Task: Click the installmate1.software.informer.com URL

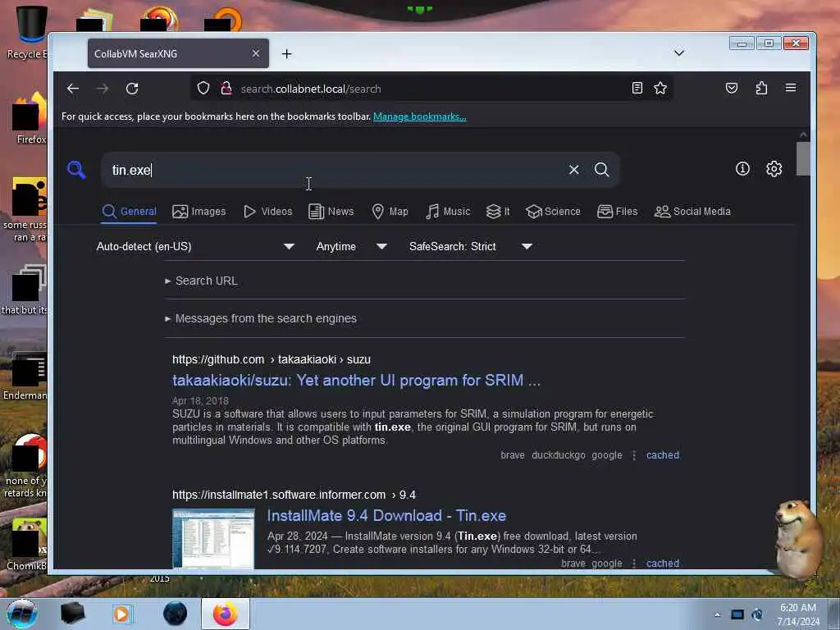Action: (x=294, y=495)
